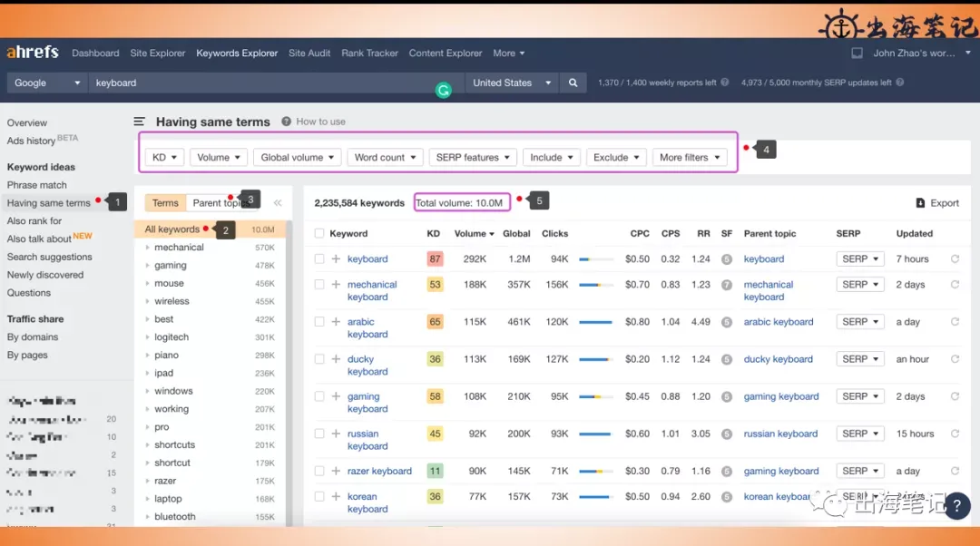Open the SERP features filter dropdown
980x546 pixels.
point(473,158)
